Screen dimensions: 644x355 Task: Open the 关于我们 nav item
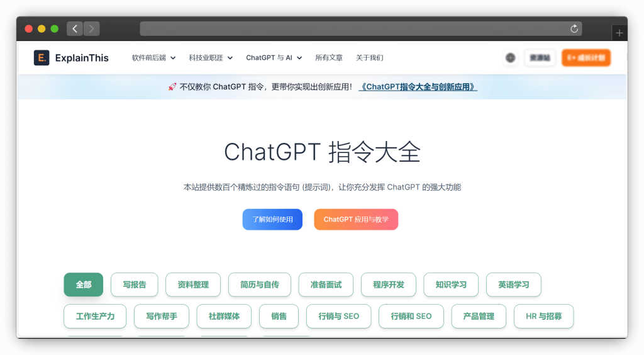pos(369,58)
